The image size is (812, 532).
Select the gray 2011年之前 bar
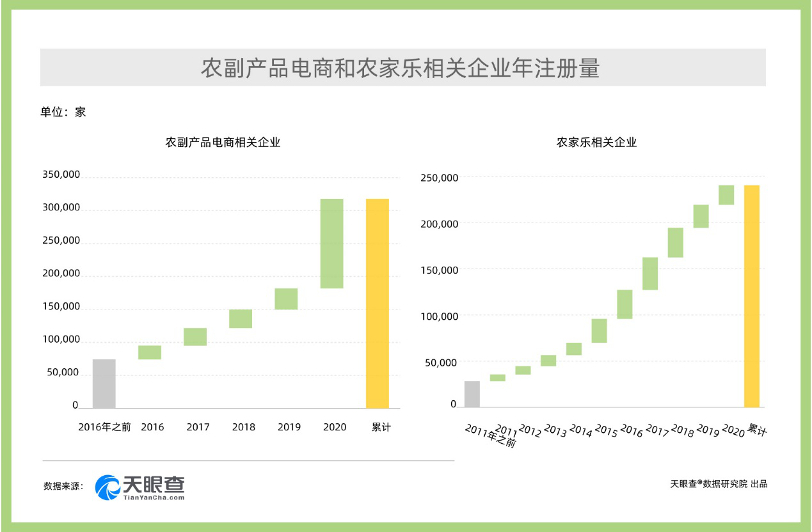point(472,394)
